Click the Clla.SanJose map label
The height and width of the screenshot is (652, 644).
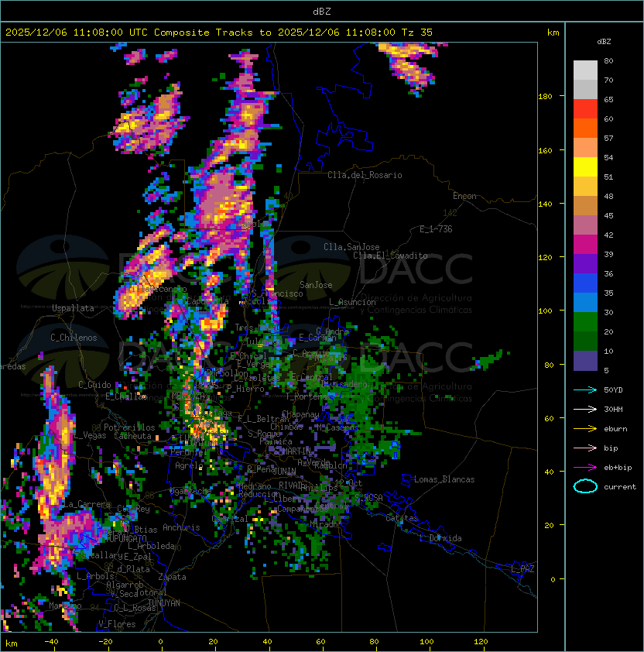[x=351, y=247]
